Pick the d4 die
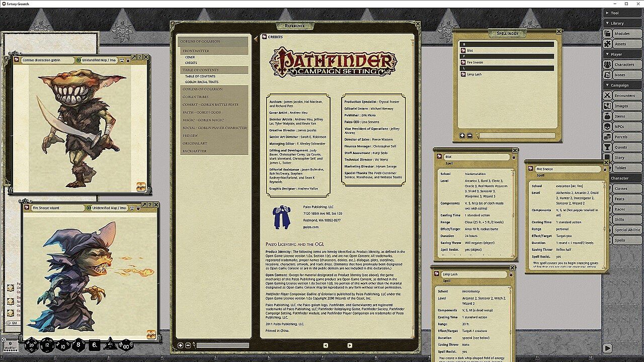644x362 pixels. [x=110, y=345]
